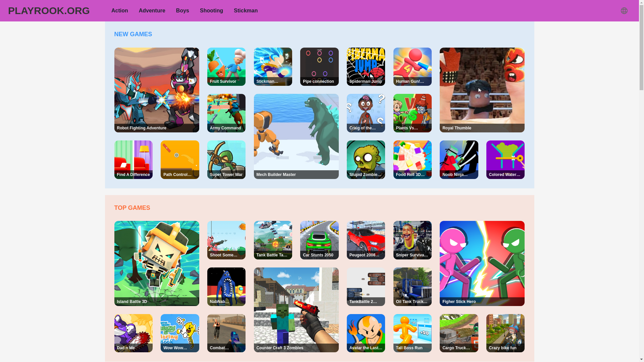Open NEW GAMES section heading
This screenshot has width=644, height=362.
pyautogui.click(x=133, y=34)
